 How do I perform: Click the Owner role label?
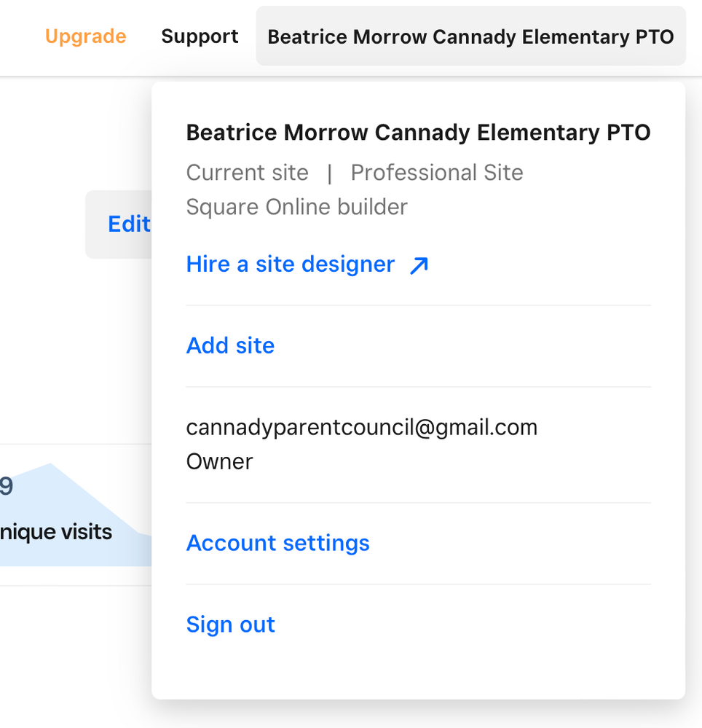pyautogui.click(x=219, y=461)
